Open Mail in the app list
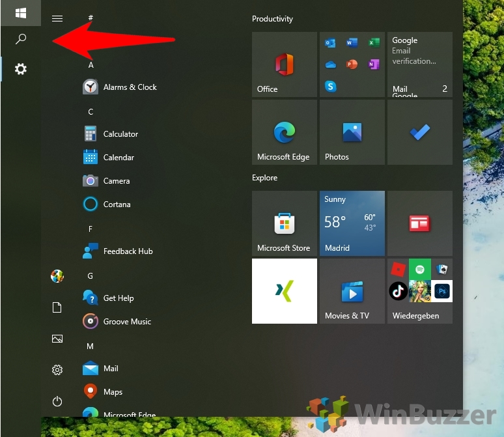504x437 pixels. (100, 369)
